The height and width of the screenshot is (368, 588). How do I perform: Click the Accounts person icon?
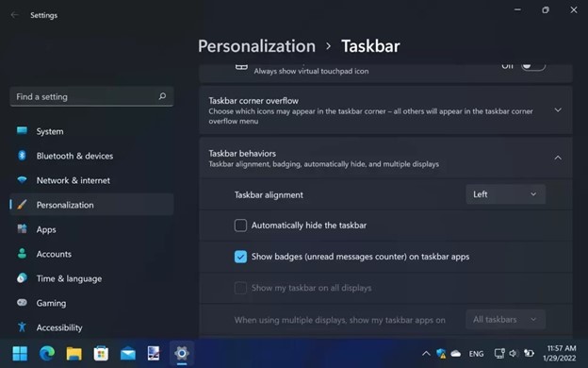point(22,254)
